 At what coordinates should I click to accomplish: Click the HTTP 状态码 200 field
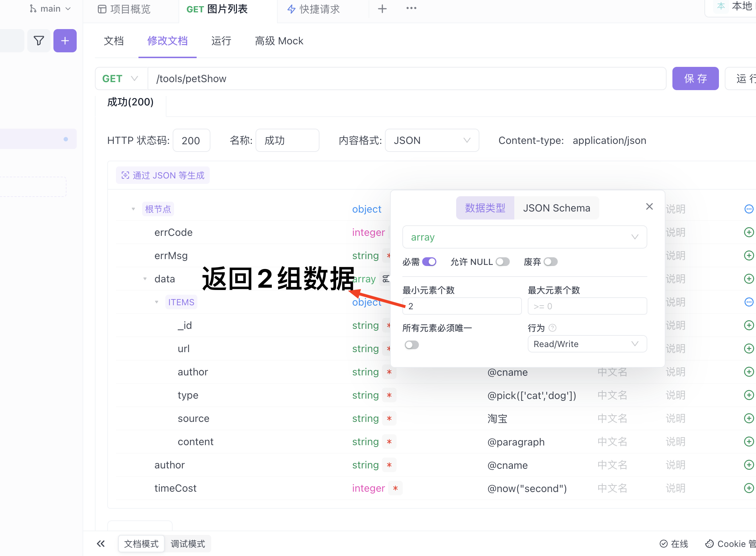click(191, 140)
